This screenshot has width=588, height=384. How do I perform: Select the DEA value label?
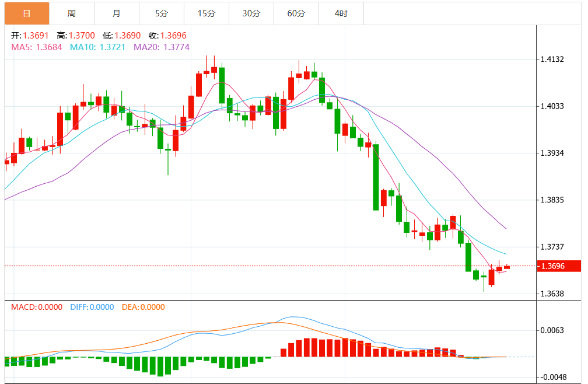(143, 307)
